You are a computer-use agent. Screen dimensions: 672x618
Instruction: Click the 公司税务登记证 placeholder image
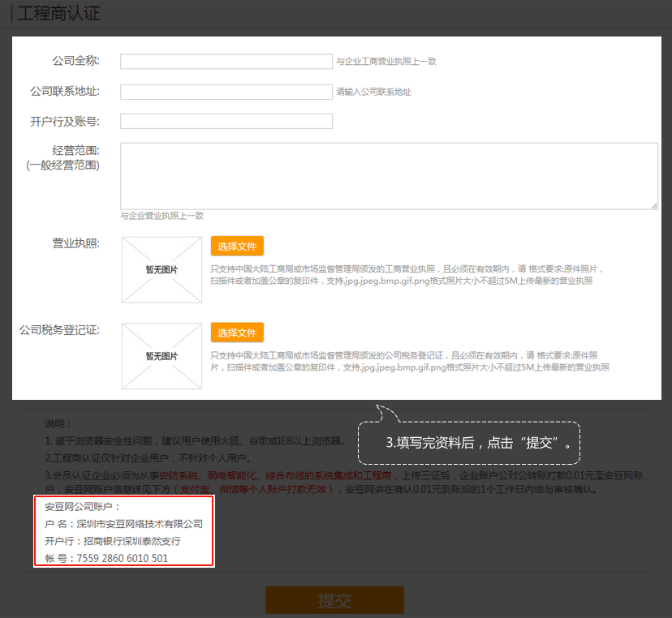tap(162, 356)
